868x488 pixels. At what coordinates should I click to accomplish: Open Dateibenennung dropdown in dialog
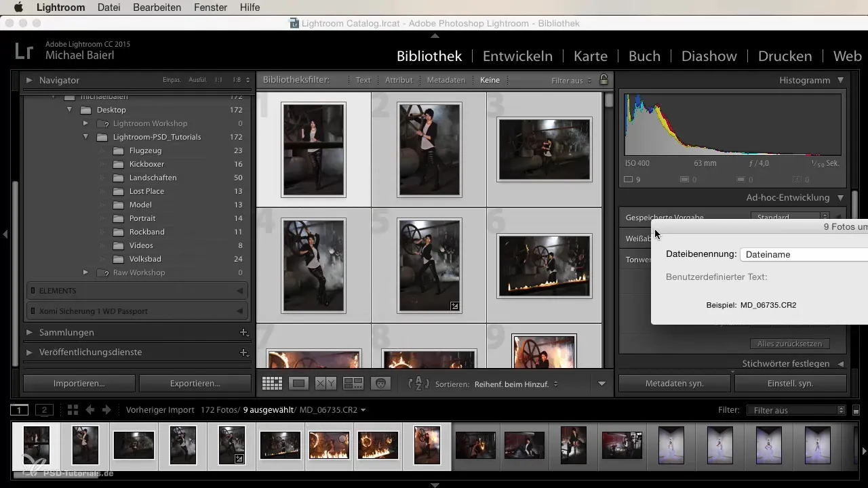pyautogui.click(x=804, y=254)
